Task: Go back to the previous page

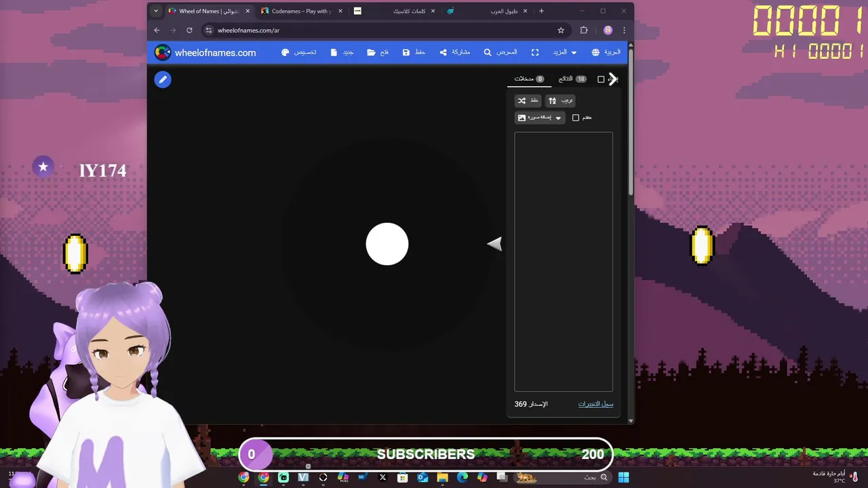Action: coord(157,30)
